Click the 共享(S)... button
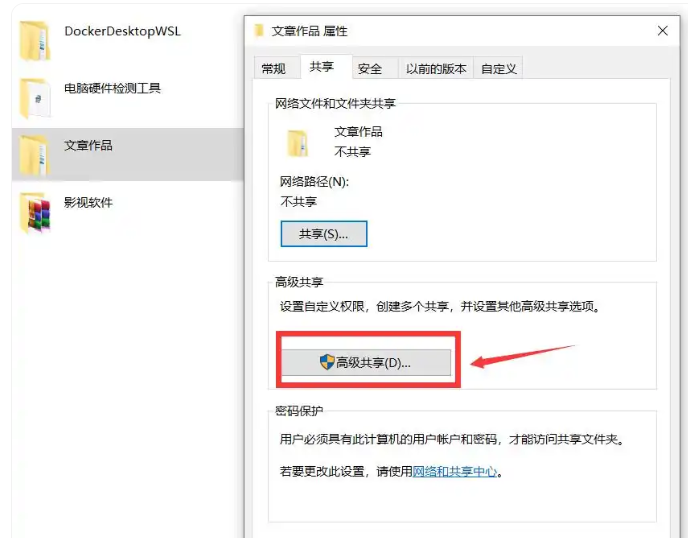 (324, 234)
